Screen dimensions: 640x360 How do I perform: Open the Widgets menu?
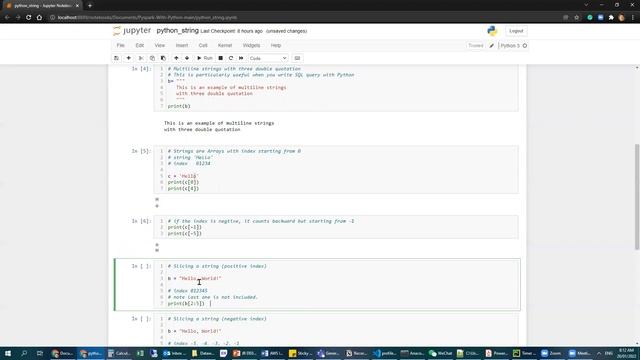coord(251,45)
